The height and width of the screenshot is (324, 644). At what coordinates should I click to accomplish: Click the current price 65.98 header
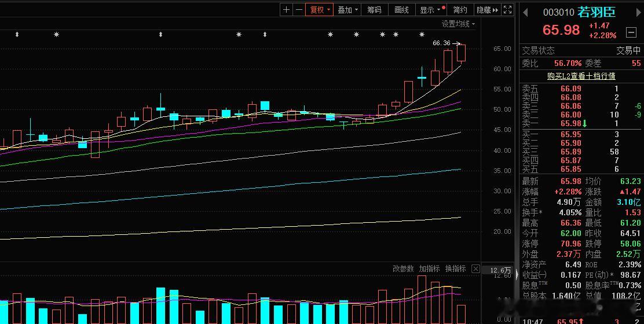(x=561, y=30)
